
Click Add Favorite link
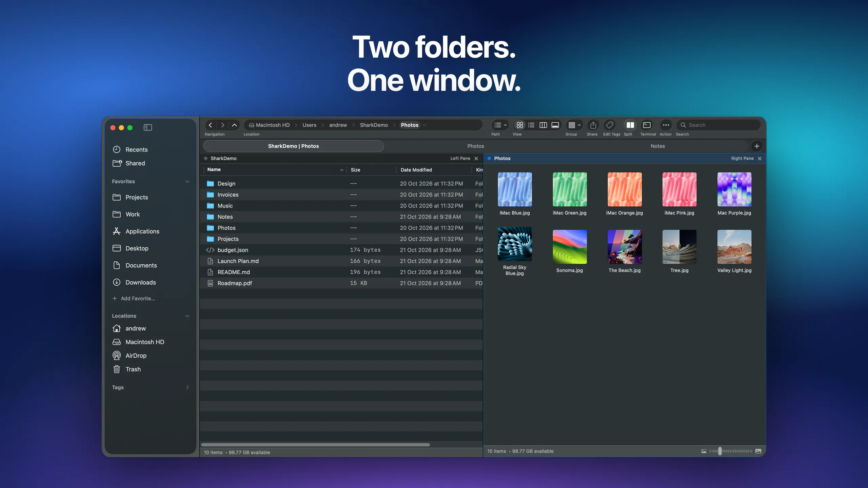[x=134, y=298]
